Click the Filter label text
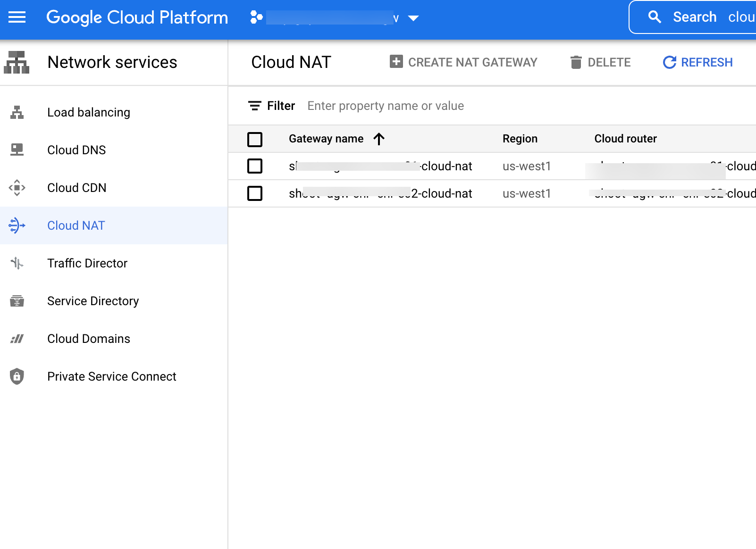The image size is (756, 549). 281,106
